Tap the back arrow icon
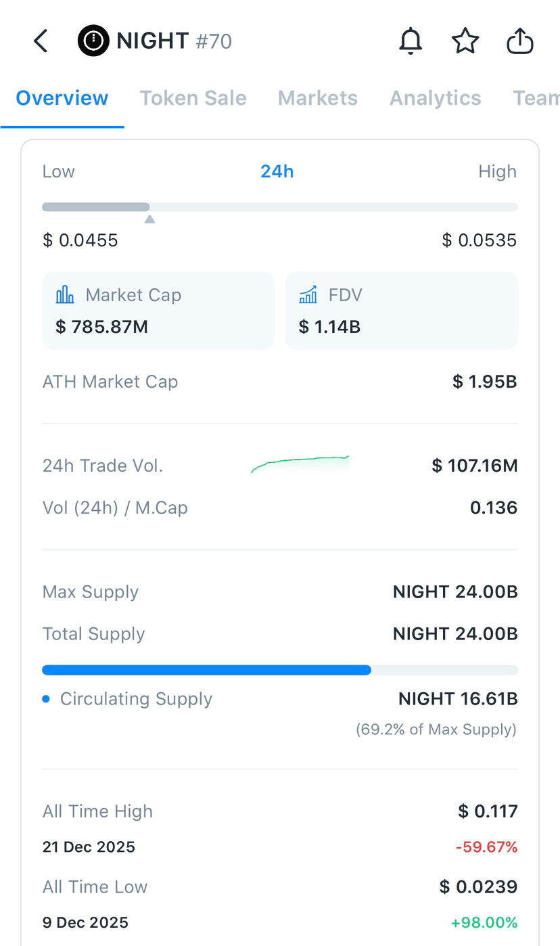 [41, 41]
